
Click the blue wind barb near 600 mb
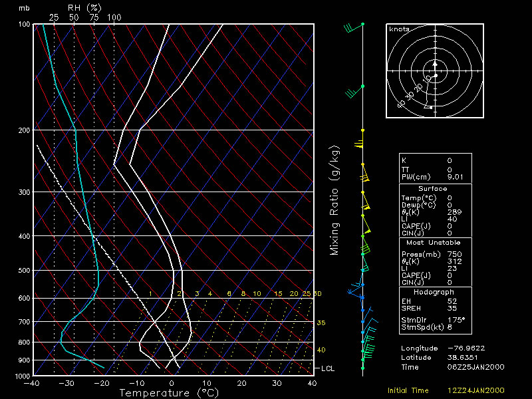pyautogui.click(x=356, y=295)
